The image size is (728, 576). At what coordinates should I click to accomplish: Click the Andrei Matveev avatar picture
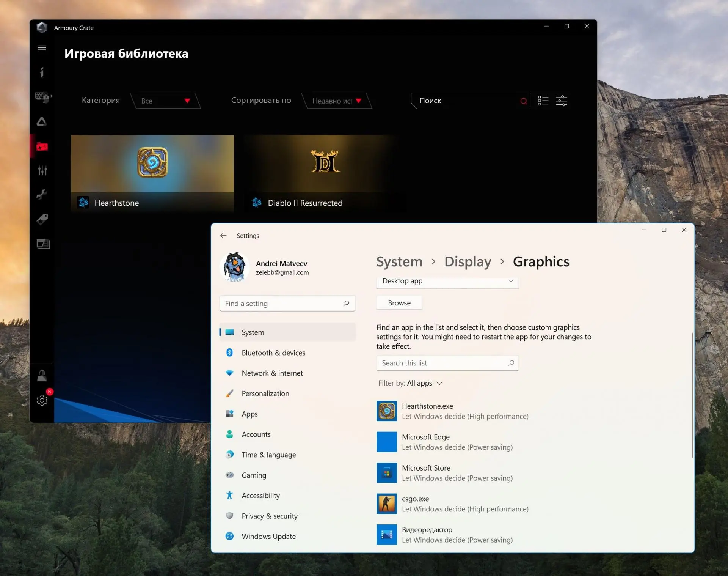tap(234, 267)
